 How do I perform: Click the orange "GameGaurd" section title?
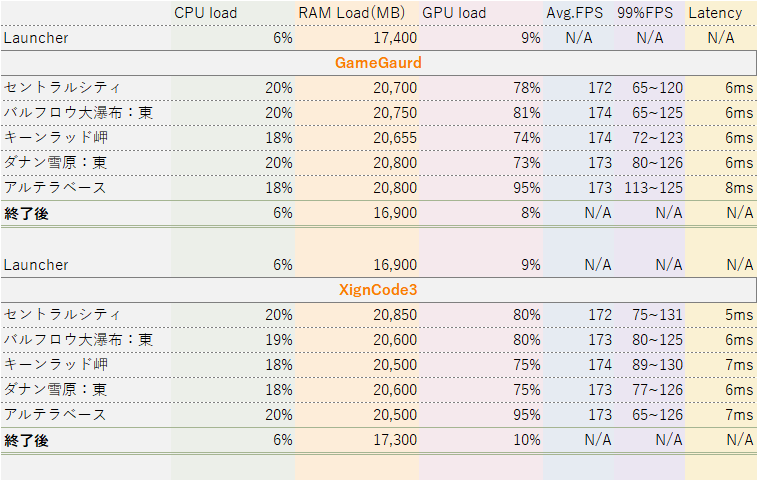(x=377, y=63)
